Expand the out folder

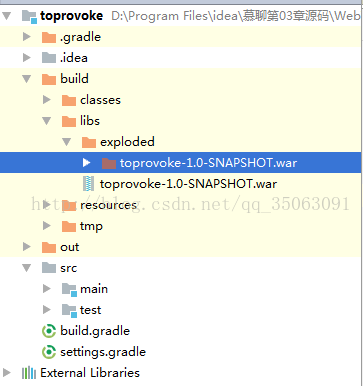(x=27, y=247)
